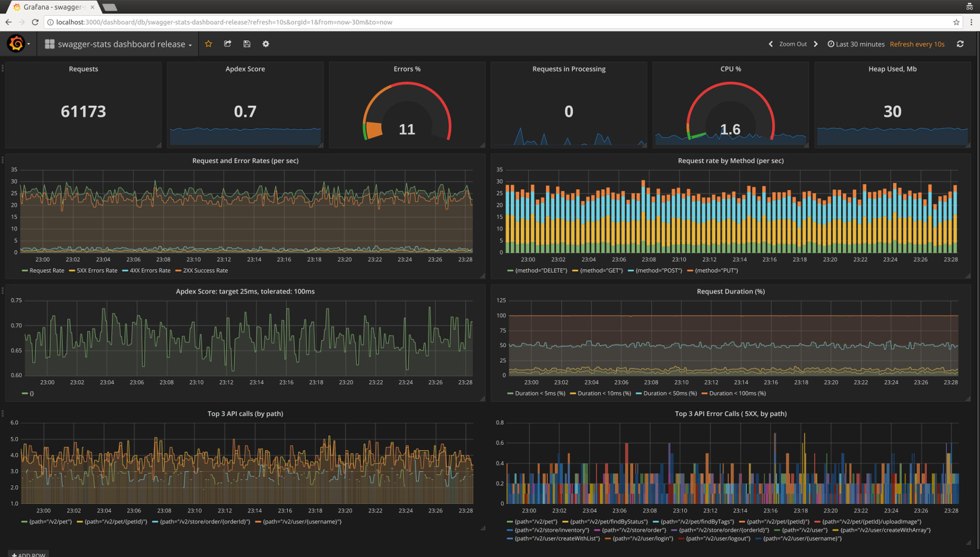This screenshot has width=980, height=557.
Task: Mark the dashboard as favorite via star icon
Action: click(208, 44)
